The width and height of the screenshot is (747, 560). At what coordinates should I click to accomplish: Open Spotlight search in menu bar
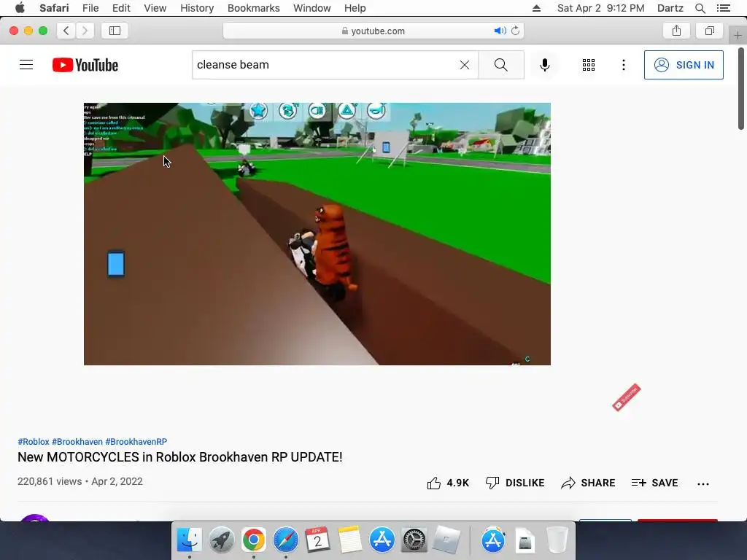point(700,8)
